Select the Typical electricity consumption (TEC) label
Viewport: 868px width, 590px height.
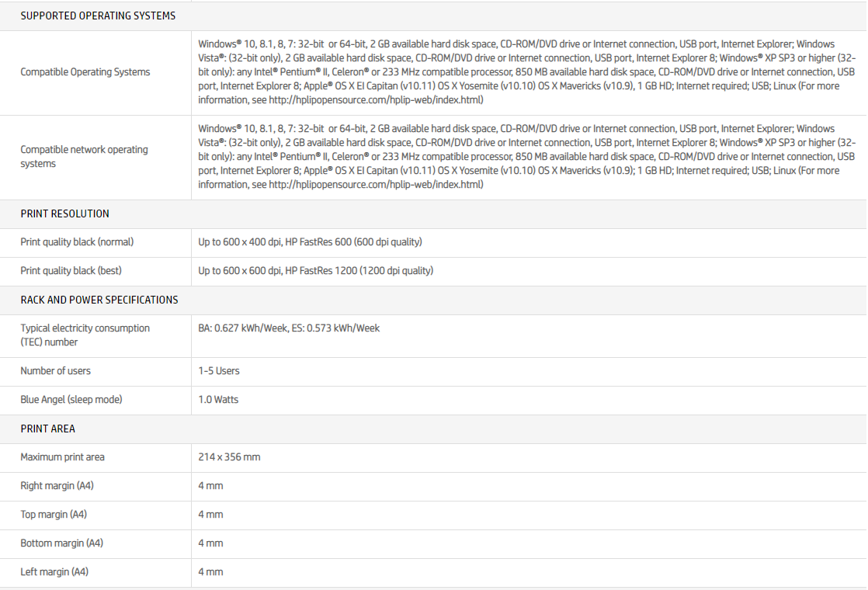click(x=85, y=335)
